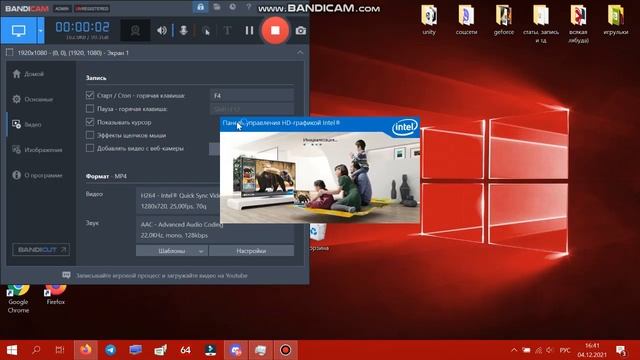Open the статы, запись desktop folder
The width and height of the screenshot is (640, 360).
[541, 24]
